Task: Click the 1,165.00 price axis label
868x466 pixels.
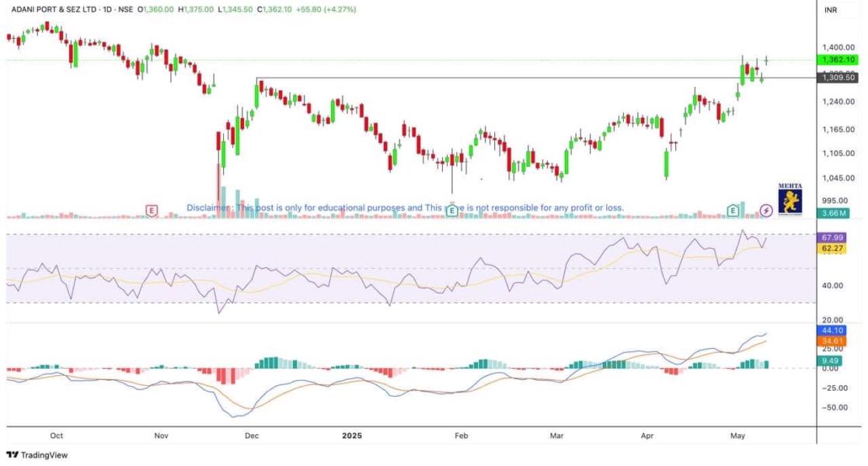Action: click(x=838, y=130)
